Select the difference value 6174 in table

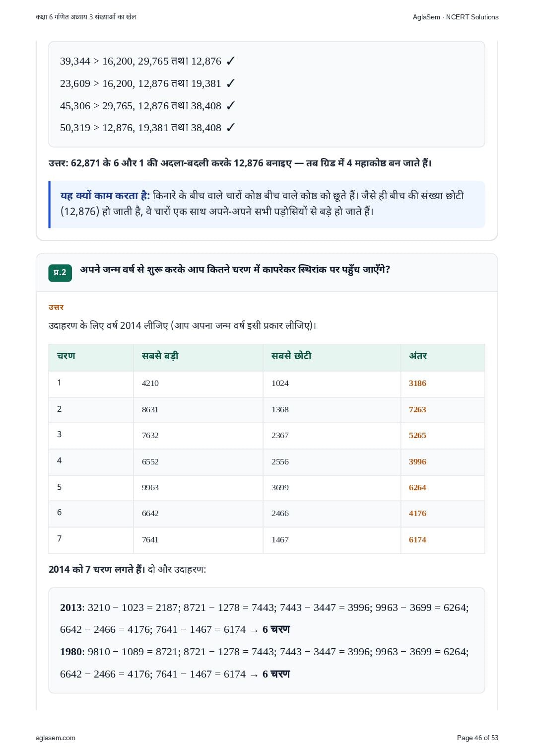(417, 539)
